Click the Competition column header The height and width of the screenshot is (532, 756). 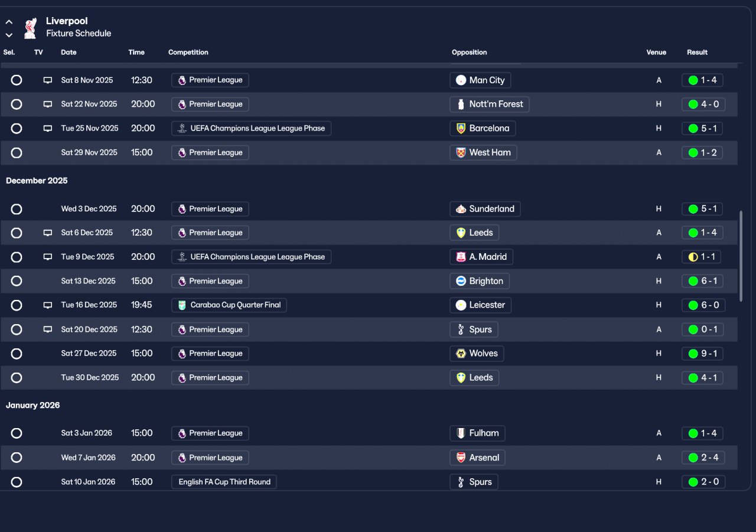(x=188, y=53)
